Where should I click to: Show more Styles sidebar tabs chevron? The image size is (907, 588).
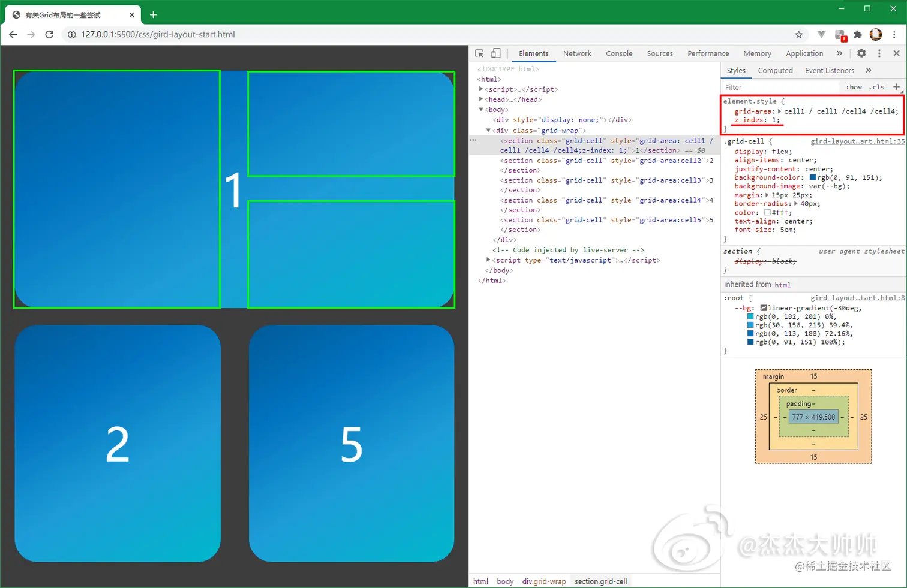(x=868, y=70)
